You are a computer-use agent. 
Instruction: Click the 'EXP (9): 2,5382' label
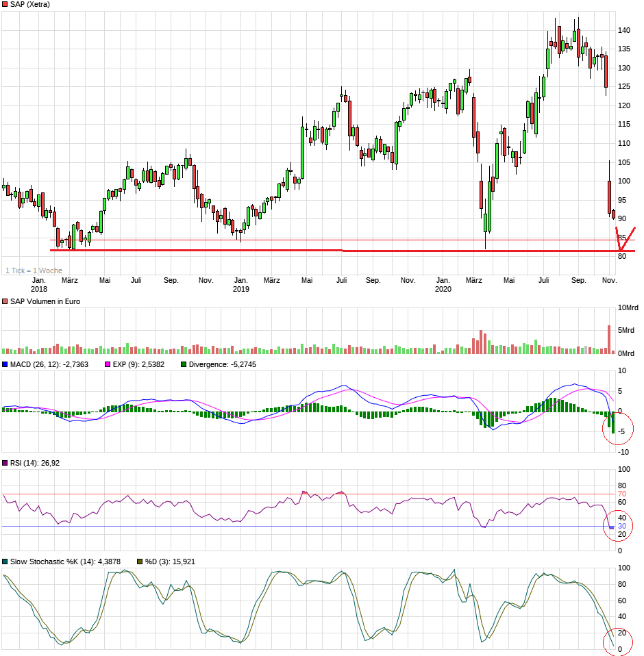[138, 365]
